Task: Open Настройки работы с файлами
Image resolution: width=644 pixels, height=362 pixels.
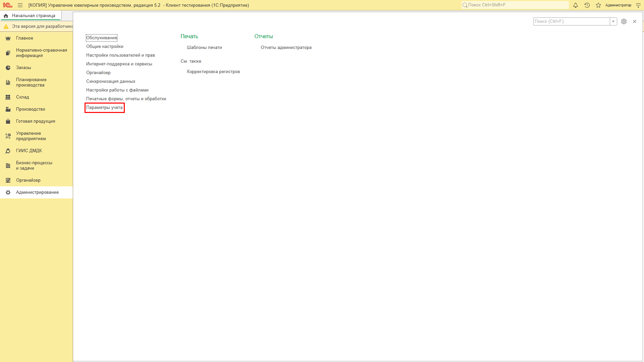Action: (117, 90)
